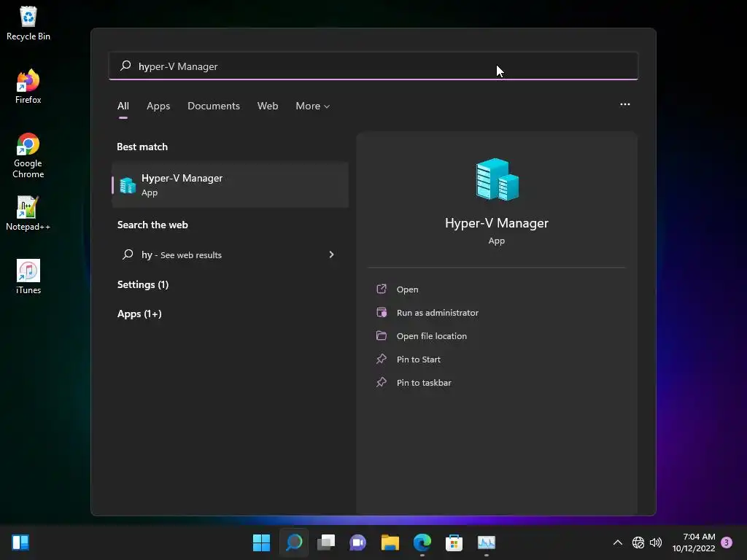Open the notification count badge
Viewport: 747px width, 560px height.
click(727, 542)
